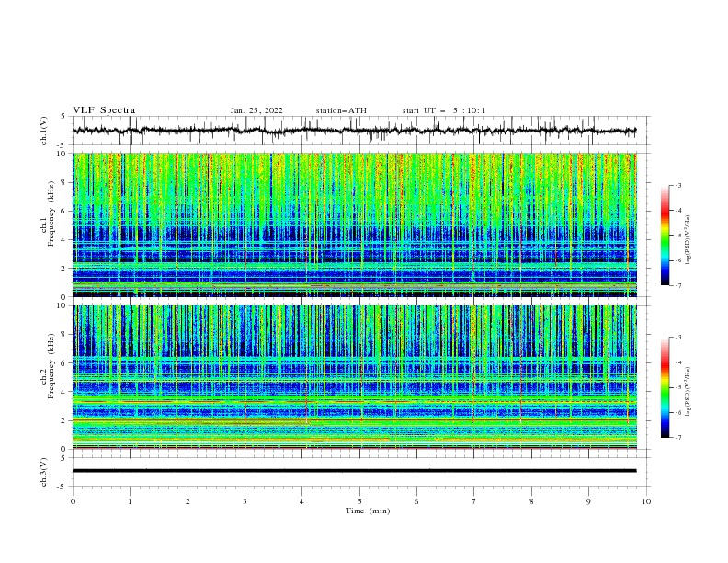Click the "10" kHz tick of ch.1 spectrogram
Image resolution: width=728 pixels, height=563 pixels.
click(x=63, y=154)
